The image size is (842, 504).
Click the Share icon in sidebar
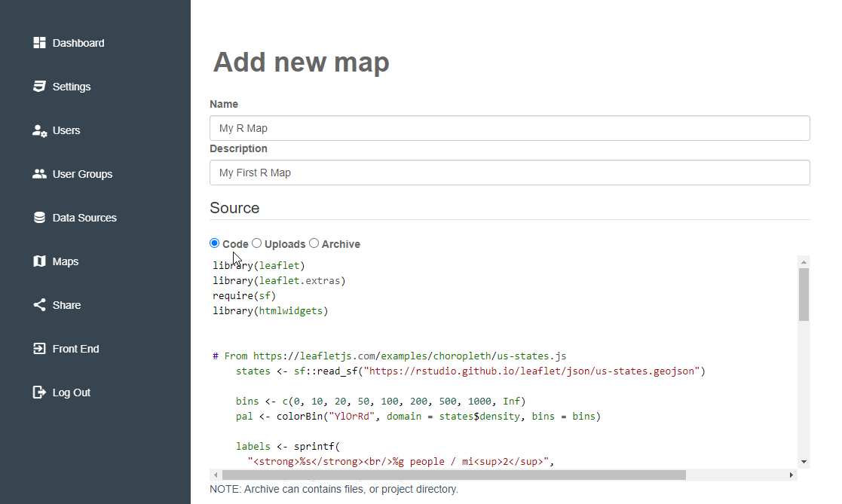pos(39,305)
